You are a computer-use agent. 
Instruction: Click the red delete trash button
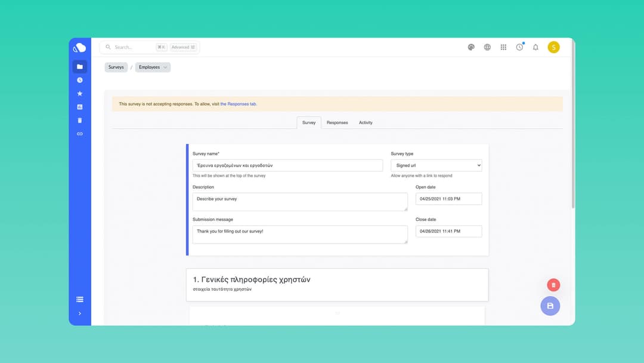point(553,285)
